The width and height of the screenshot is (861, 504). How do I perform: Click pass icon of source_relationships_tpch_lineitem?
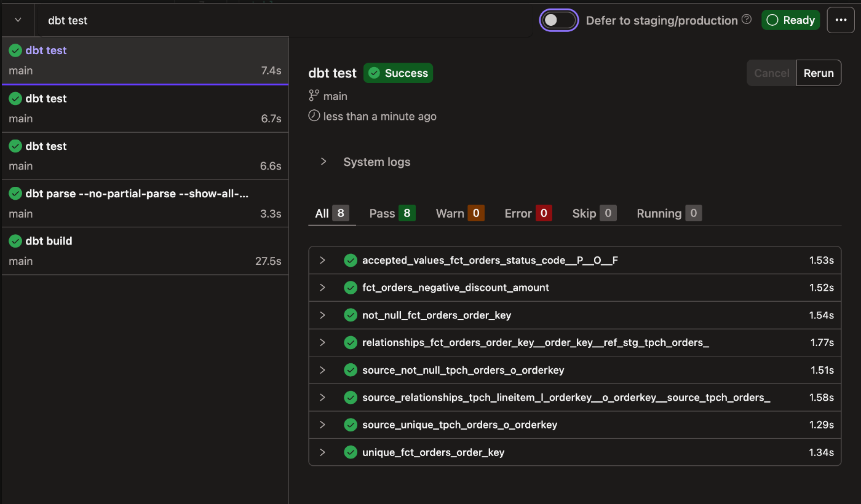[x=351, y=398]
